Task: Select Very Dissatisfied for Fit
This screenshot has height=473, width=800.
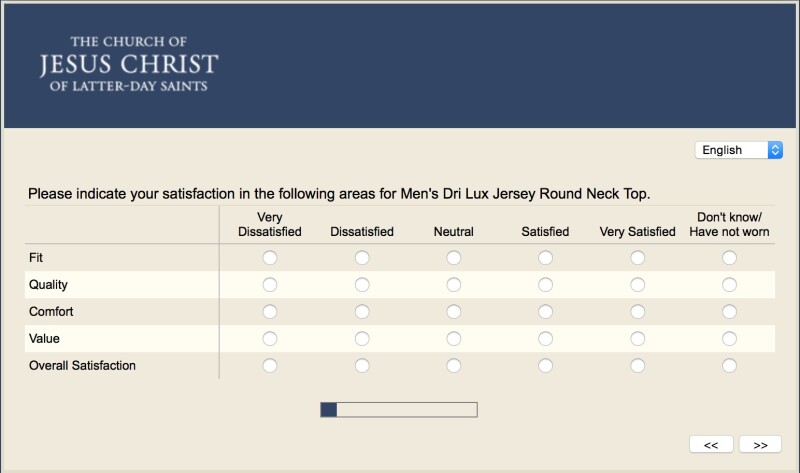Action: point(269,258)
